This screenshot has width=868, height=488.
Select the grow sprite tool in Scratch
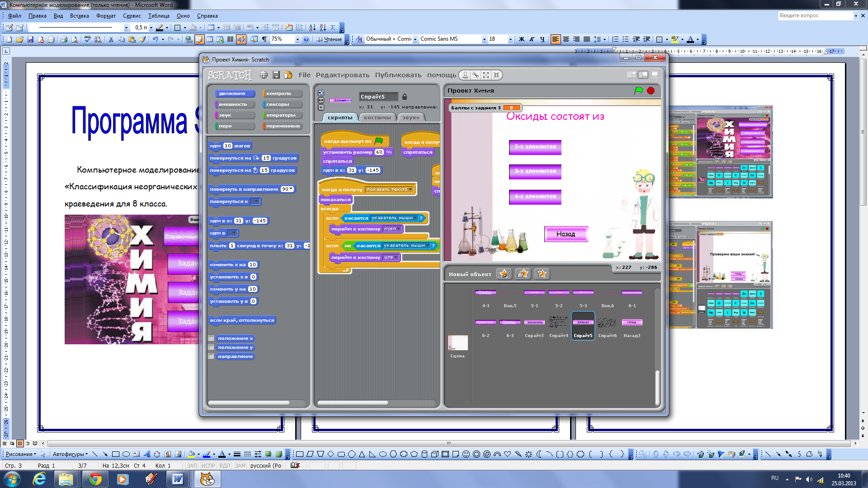click(486, 75)
